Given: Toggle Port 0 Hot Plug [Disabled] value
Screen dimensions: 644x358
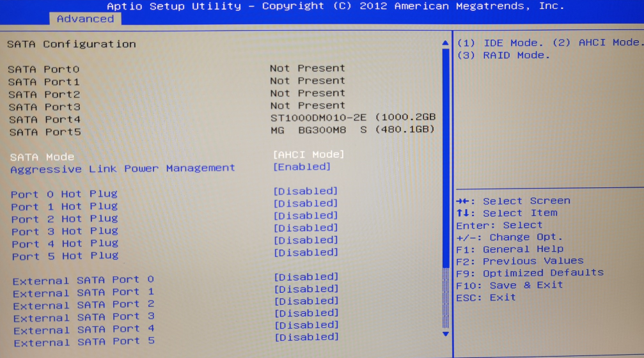Looking at the screenshot, I should coord(306,191).
